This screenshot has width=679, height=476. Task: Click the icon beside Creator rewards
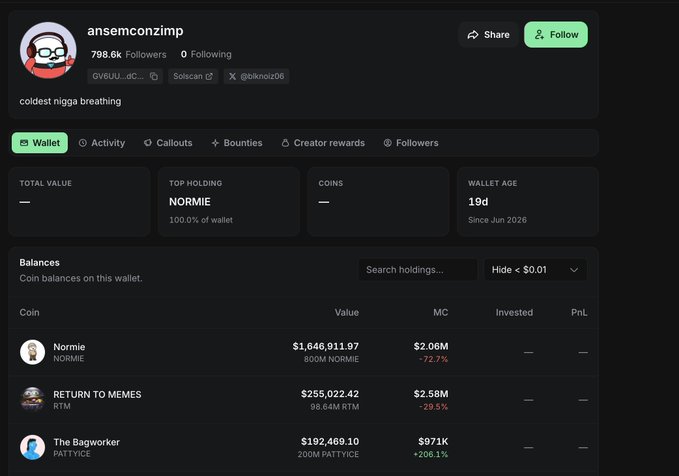click(285, 143)
